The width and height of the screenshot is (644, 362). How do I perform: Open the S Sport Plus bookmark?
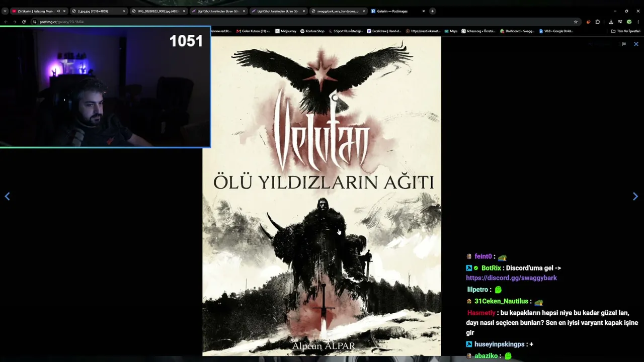tap(346, 31)
